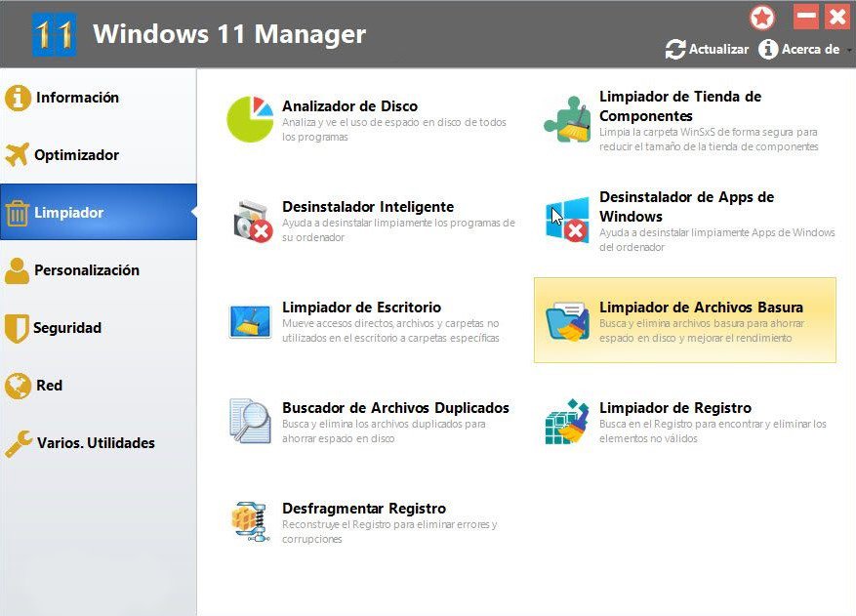Open the highlighted Limpiador de Archivos Basura
The height and width of the screenshot is (616, 856).
pos(684,320)
